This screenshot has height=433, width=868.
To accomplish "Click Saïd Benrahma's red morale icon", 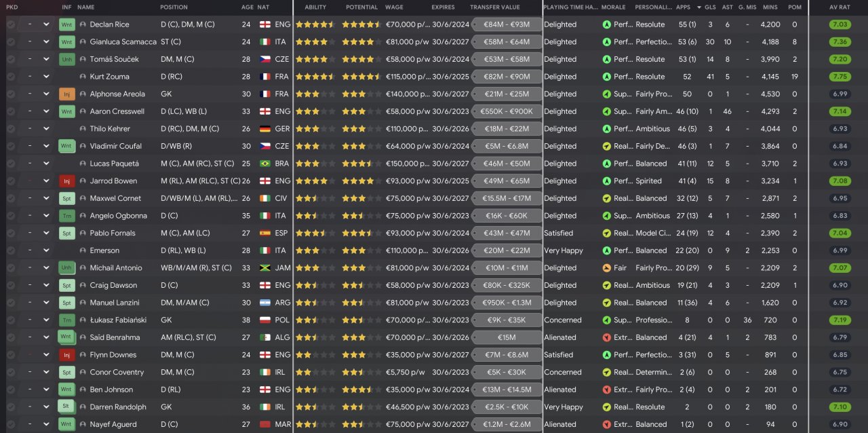I will [x=606, y=337].
